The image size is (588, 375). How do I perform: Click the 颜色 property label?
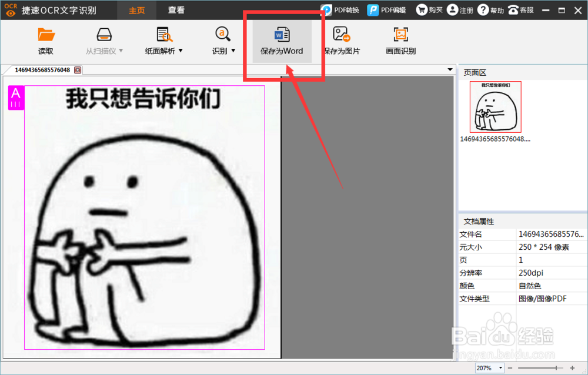point(467,286)
